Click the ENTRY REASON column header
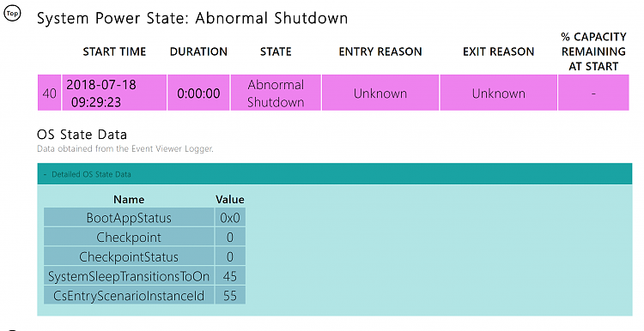The height and width of the screenshot is (331, 644). click(380, 51)
